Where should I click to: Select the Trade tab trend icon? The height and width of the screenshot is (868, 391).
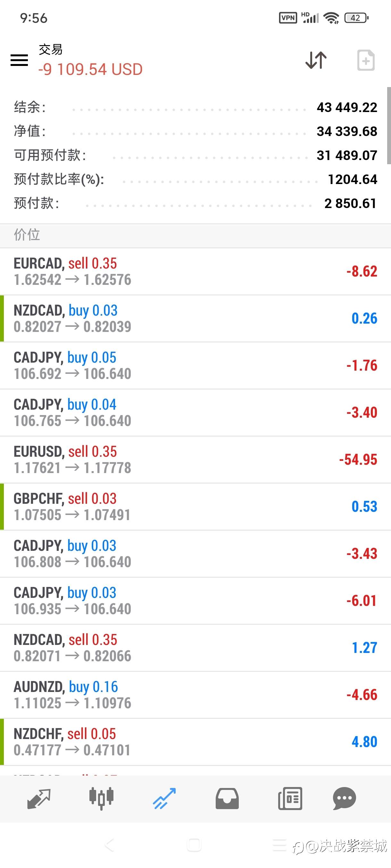click(x=164, y=798)
